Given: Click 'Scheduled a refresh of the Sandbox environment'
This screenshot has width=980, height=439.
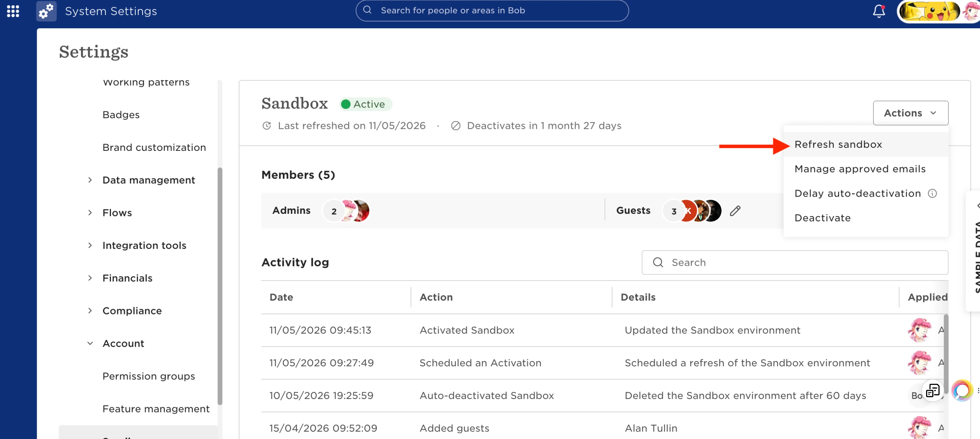Looking at the screenshot, I should click(x=747, y=363).
